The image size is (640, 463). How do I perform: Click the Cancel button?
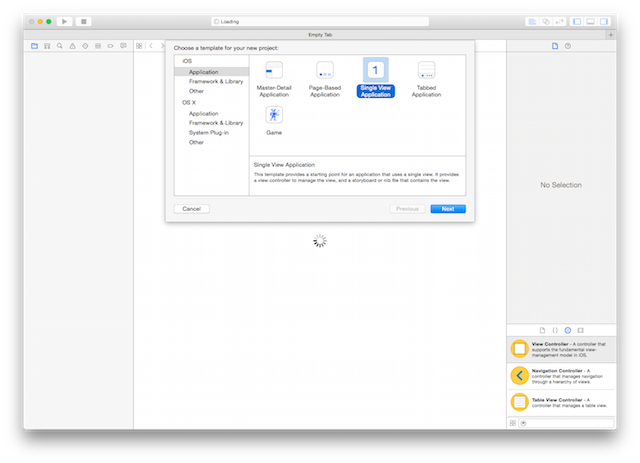point(191,209)
